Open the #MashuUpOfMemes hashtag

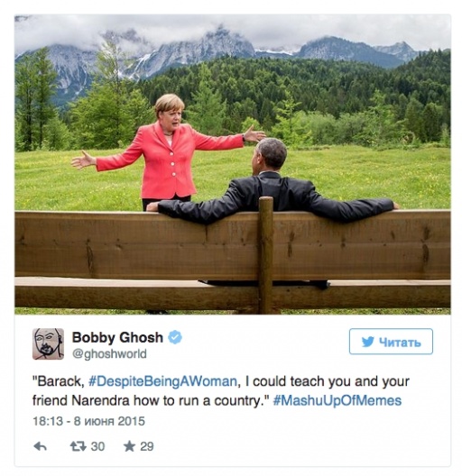tap(337, 400)
